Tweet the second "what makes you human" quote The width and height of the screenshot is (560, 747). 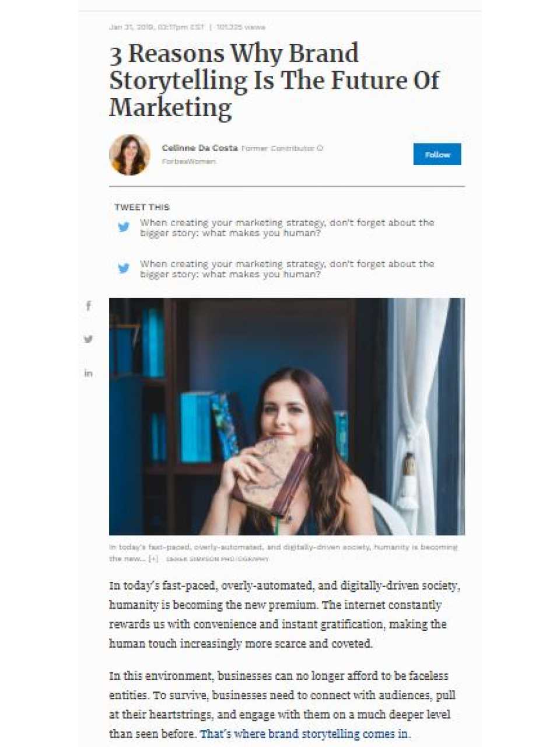click(x=287, y=269)
